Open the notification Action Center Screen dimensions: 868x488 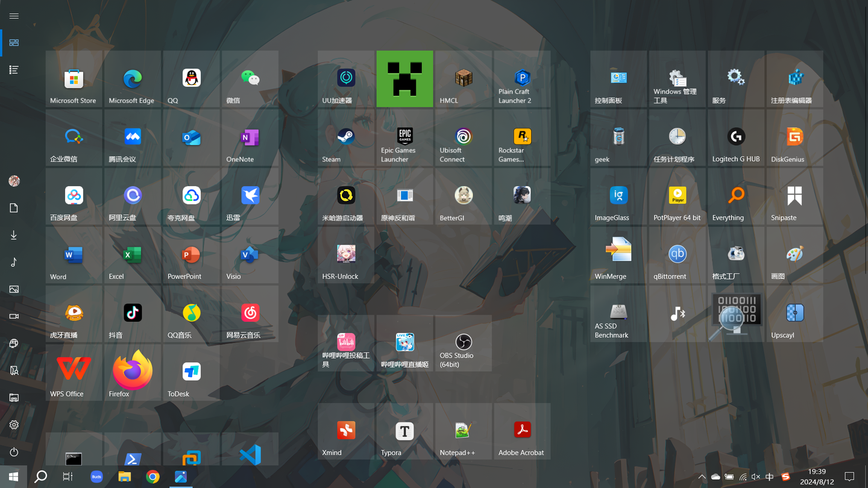[849, 477]
